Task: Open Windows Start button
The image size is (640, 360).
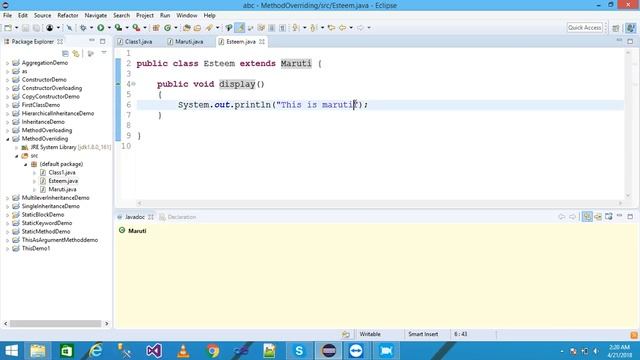Action: (x=11, y=351)
